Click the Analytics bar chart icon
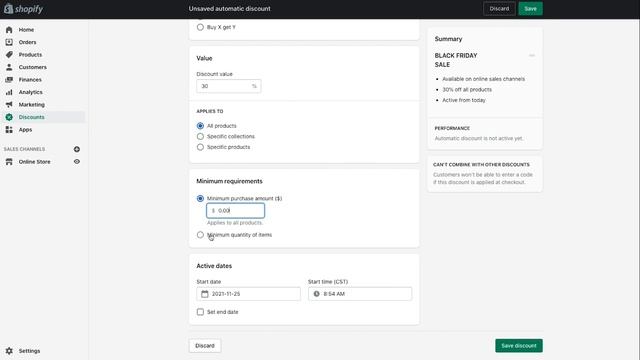Image resolution: width=640 pixels, height=360 pixels. tap(9, 92)
